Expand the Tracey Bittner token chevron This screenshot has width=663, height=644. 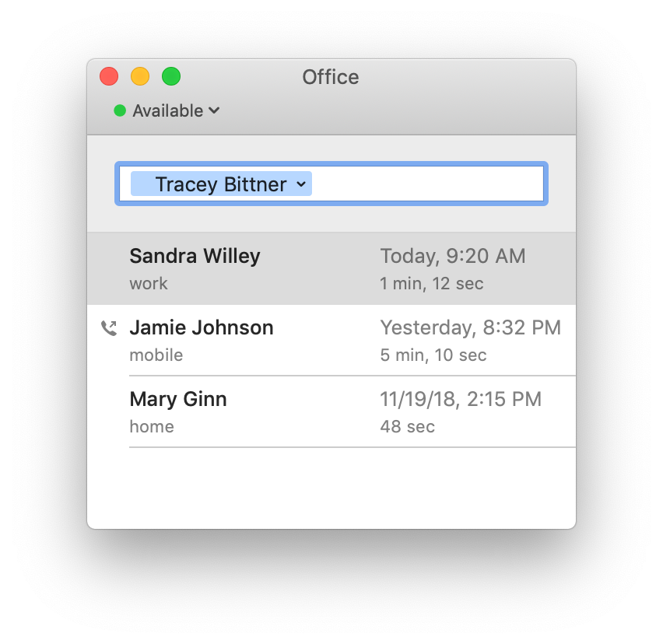pos(301,184)
